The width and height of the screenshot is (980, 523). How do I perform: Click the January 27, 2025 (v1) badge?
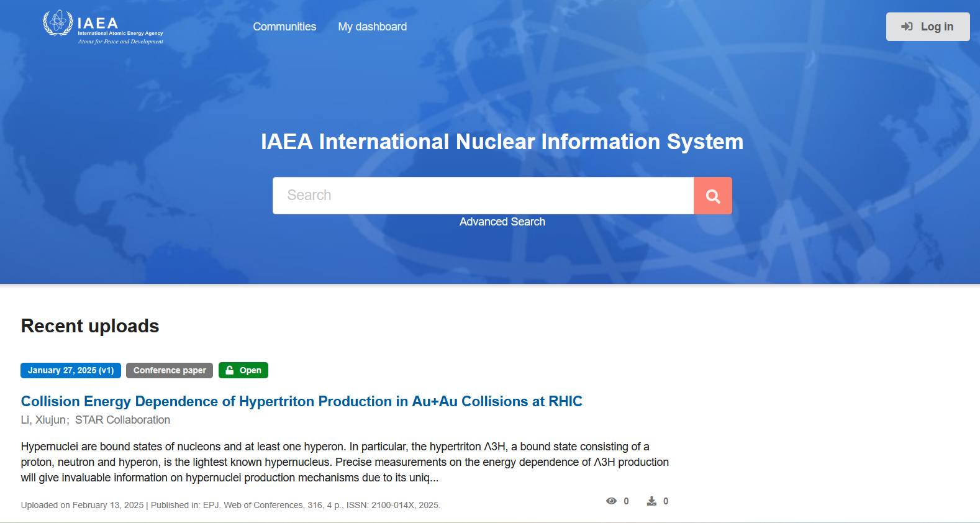point(71,370)
